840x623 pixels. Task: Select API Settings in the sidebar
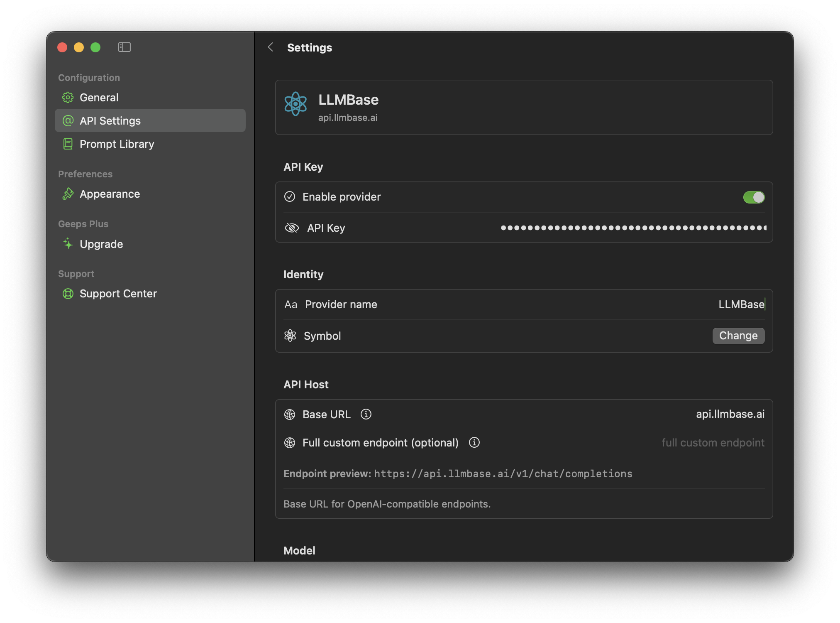click(150, 121)
